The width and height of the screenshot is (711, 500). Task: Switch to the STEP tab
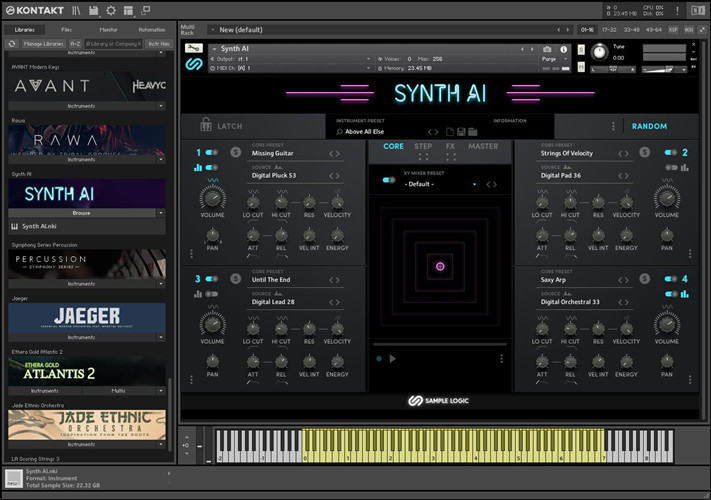coord(423,147)
